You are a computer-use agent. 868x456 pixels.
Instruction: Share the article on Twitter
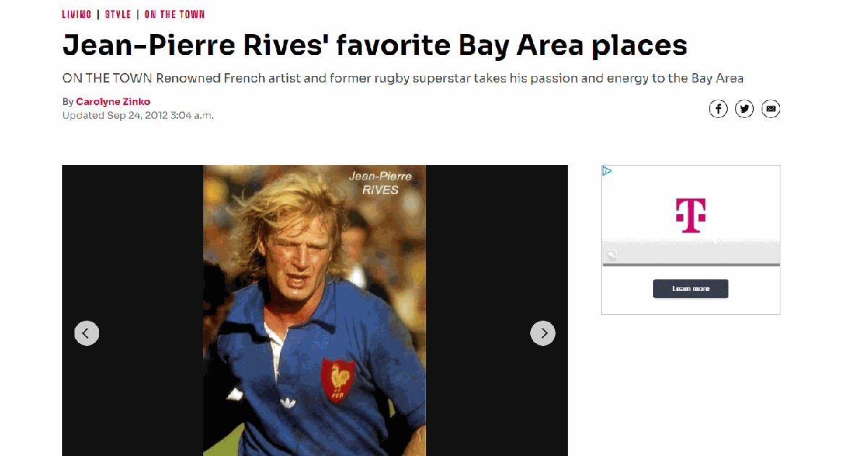pos(744,109)
